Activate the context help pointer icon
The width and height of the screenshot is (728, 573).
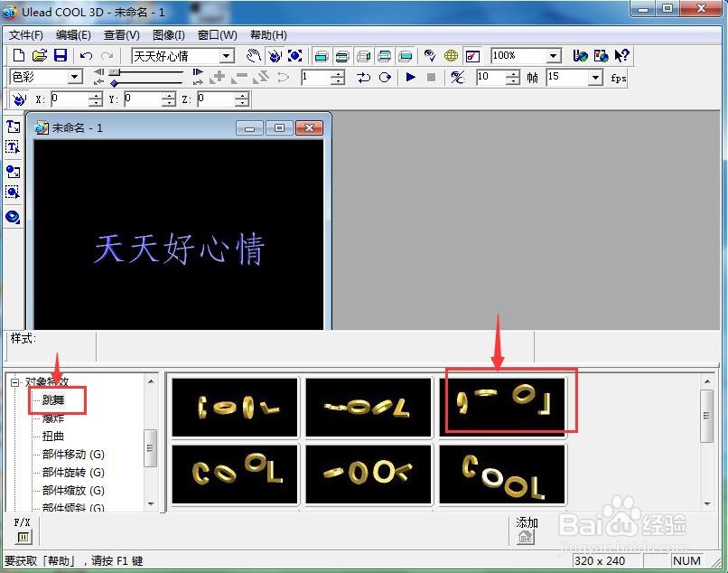point(621,56)
